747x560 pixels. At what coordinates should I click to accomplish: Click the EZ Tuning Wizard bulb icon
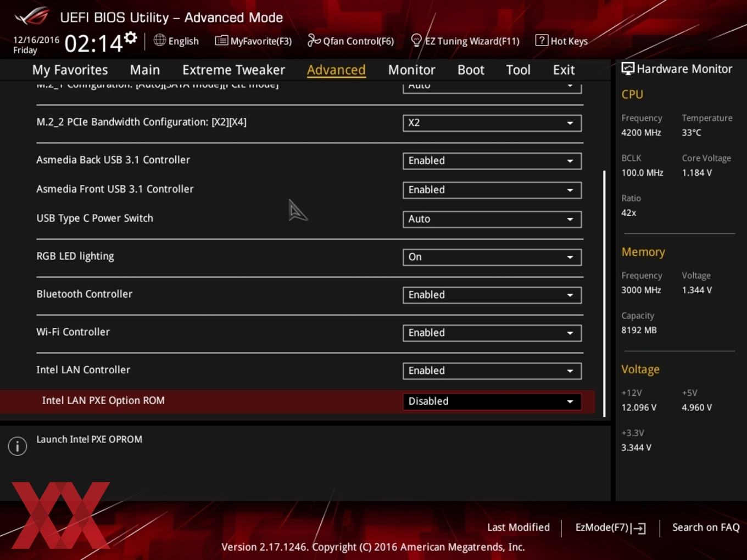[416, 40]
